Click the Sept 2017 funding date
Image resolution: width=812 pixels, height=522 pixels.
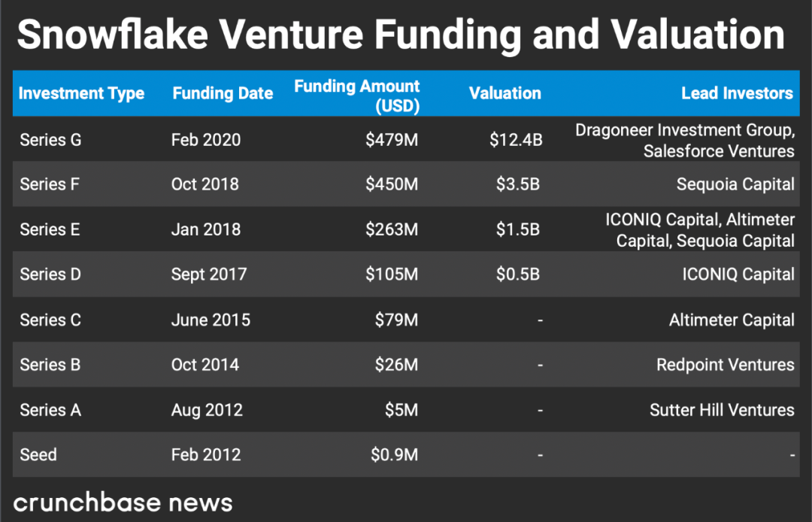click(x=209, y=274)
